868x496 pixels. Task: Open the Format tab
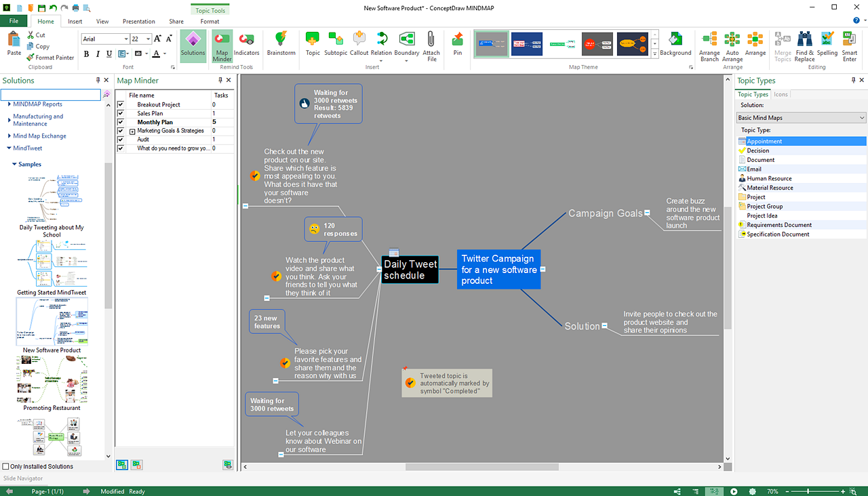210,22
